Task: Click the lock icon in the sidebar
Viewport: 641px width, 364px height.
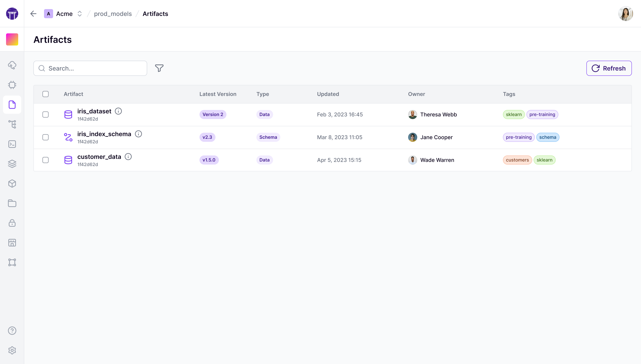Action: pos(12,223)
